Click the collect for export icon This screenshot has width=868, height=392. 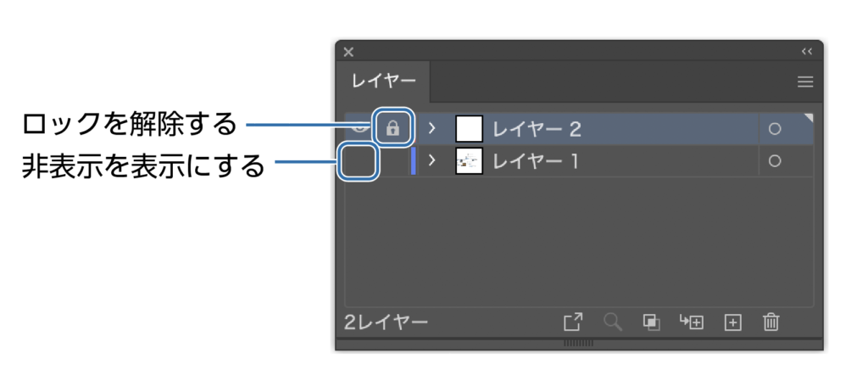coord(573,322)
